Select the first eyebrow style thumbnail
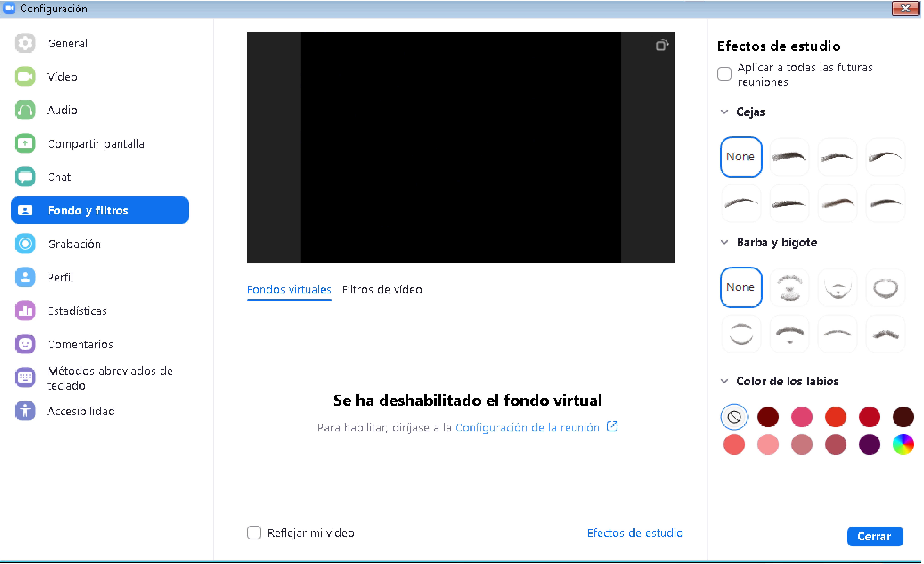 click(x=789, y=157)
